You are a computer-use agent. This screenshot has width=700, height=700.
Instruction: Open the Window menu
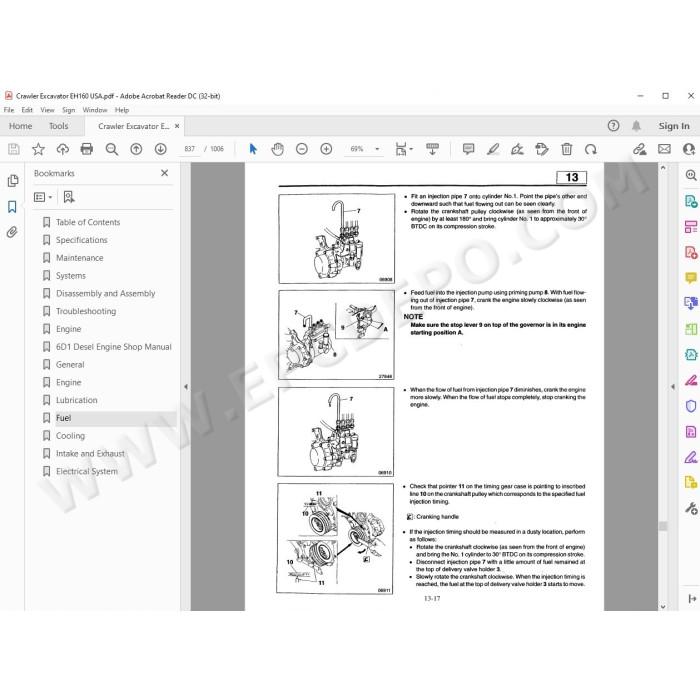(95, 110)
